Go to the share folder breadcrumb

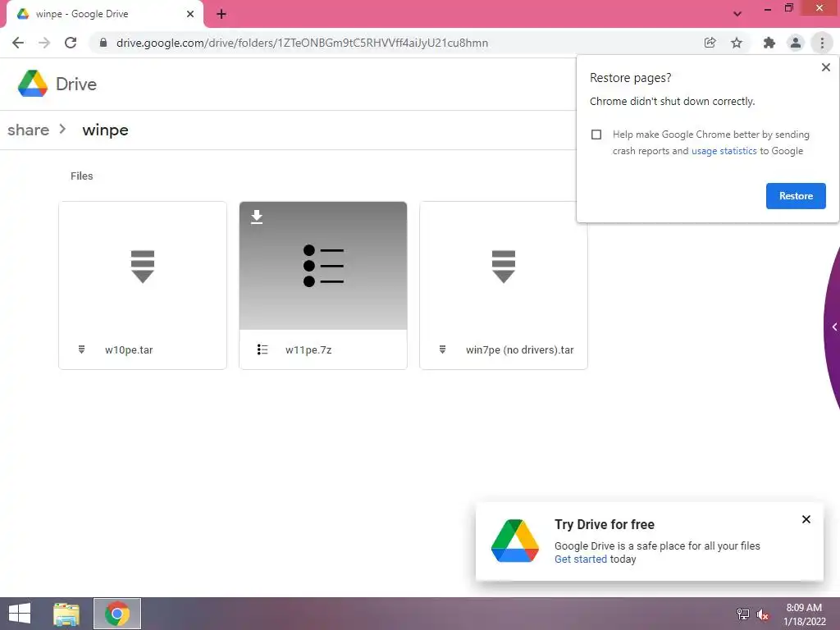[29, 130]
